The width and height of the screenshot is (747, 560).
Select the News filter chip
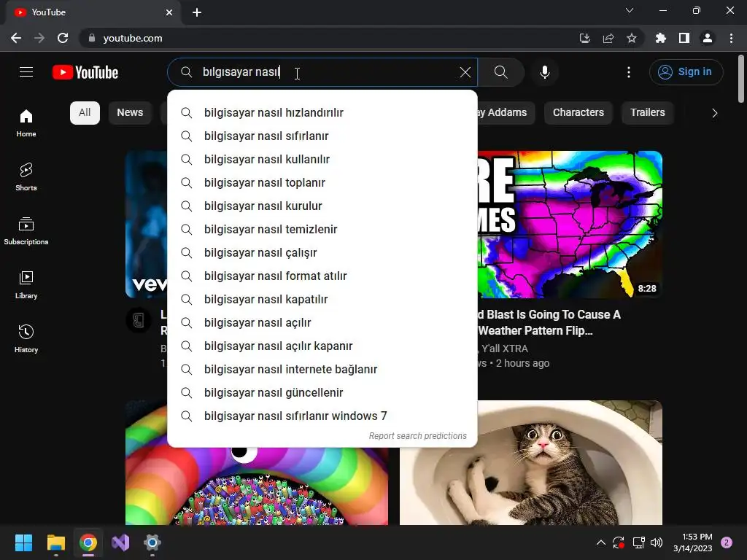pyautogui.click(x=130, y=113)
